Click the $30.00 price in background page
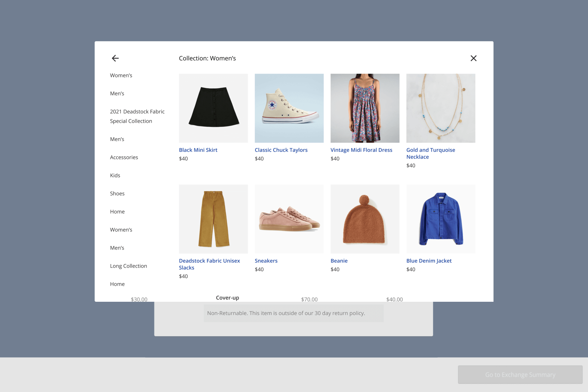Image resolution: width=588 pixels, height=392 pixels. coord(139,299)
